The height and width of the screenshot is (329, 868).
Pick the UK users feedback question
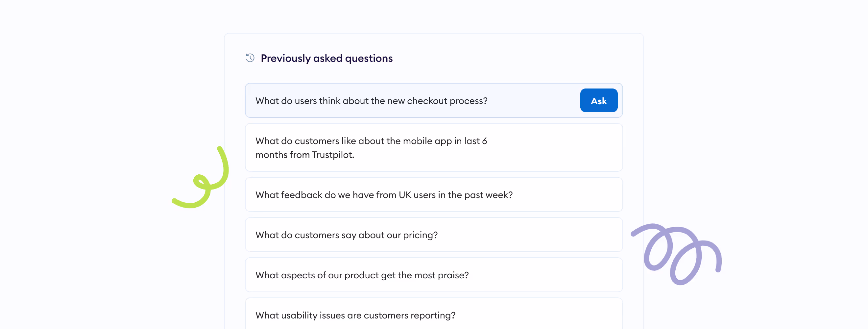click(384, 195)
